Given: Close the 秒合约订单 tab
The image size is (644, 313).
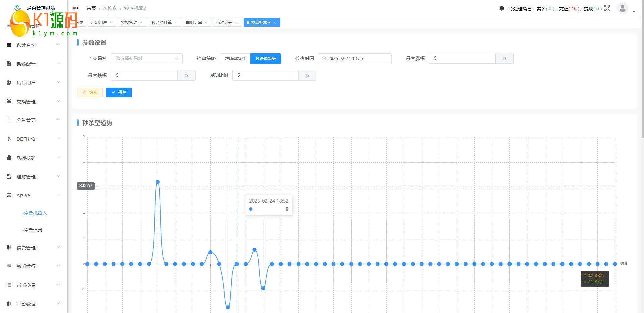Looking at the screenshot, I should 175,23.
